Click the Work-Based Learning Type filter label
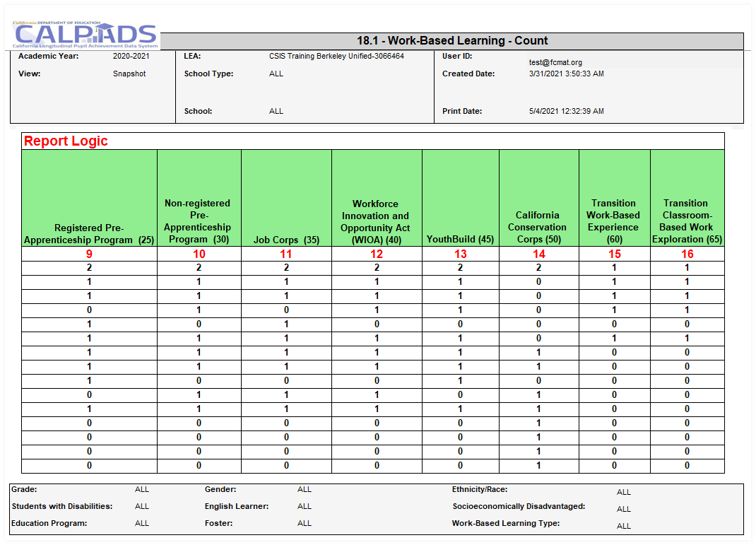756x545 pixels. click(x=506, y=524)
